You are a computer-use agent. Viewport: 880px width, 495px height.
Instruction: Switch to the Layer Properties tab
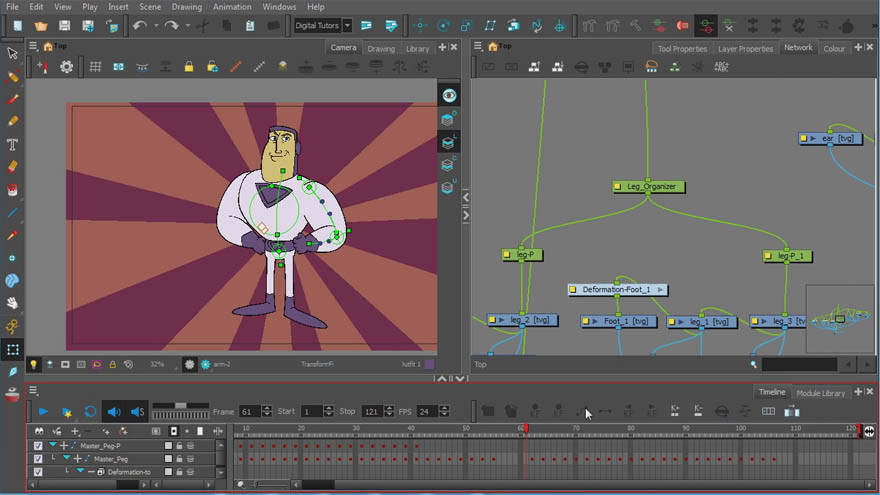pyautogui.click(x=745, y=49)
